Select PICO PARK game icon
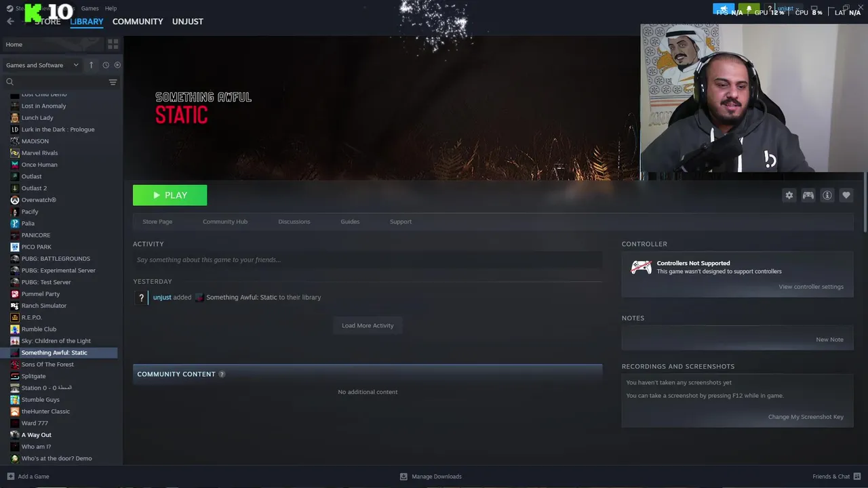This screenshot has width=868, height=488. [15, 247]
